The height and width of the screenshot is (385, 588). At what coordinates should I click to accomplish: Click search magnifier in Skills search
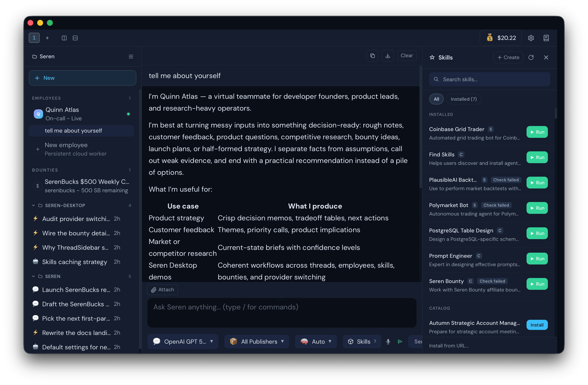[436, 79]
